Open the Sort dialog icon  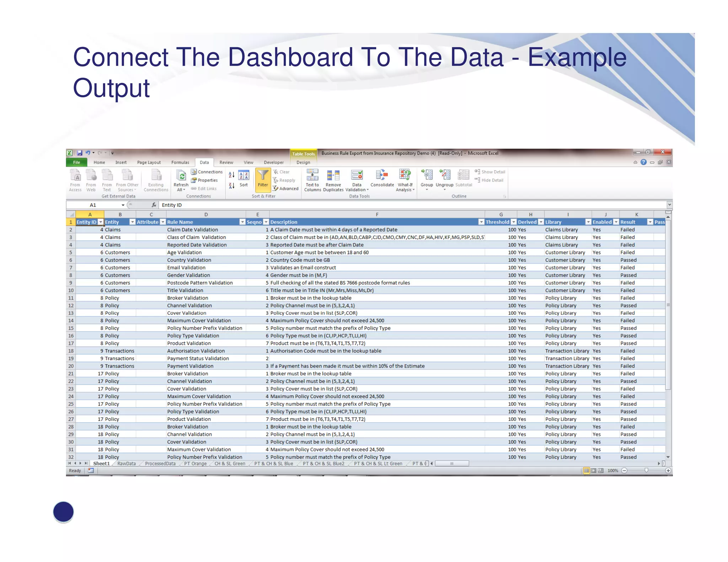tap(243, 179)
